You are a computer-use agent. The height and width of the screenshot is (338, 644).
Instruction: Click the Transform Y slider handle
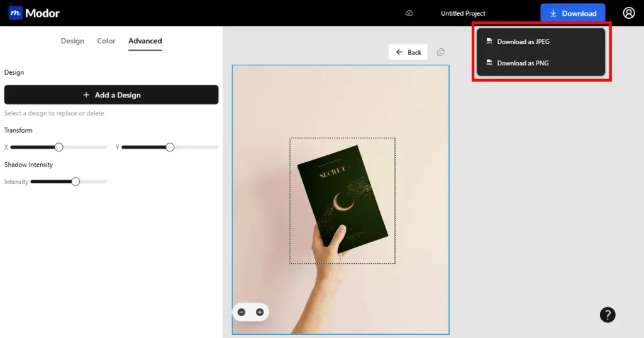(x=170, y=147)
